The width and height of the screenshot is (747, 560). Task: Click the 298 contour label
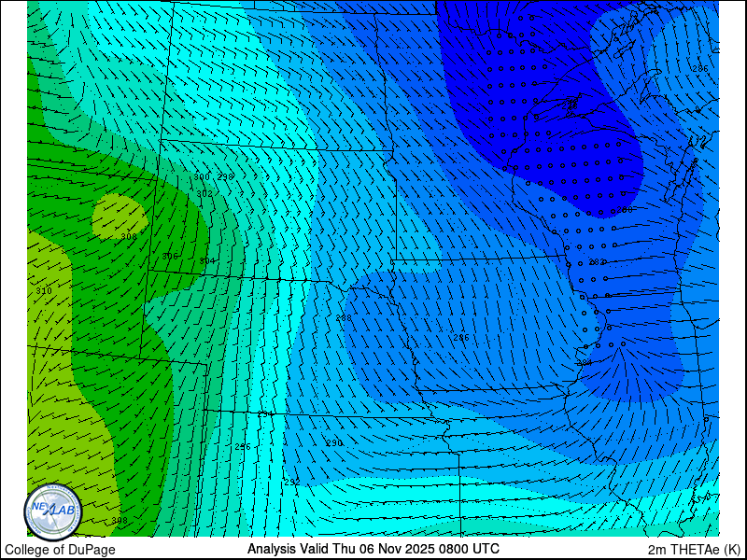click(x=225, y=176)
